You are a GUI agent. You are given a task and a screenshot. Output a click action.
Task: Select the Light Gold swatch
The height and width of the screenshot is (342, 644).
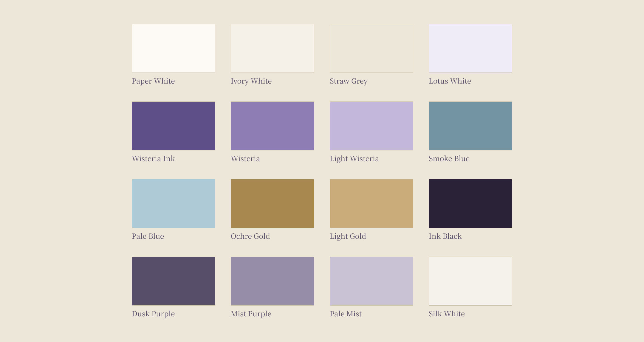(371, 204)
